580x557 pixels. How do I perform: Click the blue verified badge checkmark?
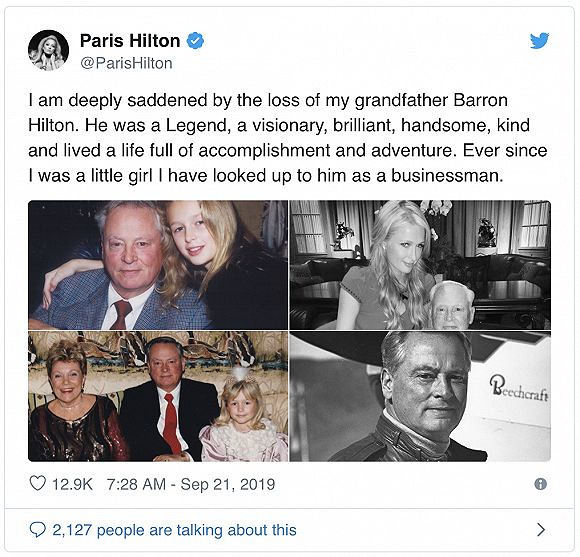point(195,41)
